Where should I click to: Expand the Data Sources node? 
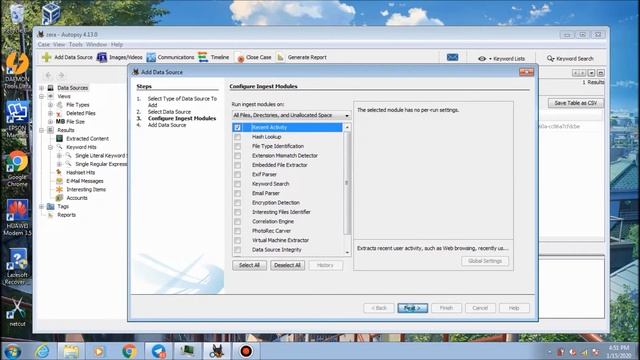[x=42, y=88]
